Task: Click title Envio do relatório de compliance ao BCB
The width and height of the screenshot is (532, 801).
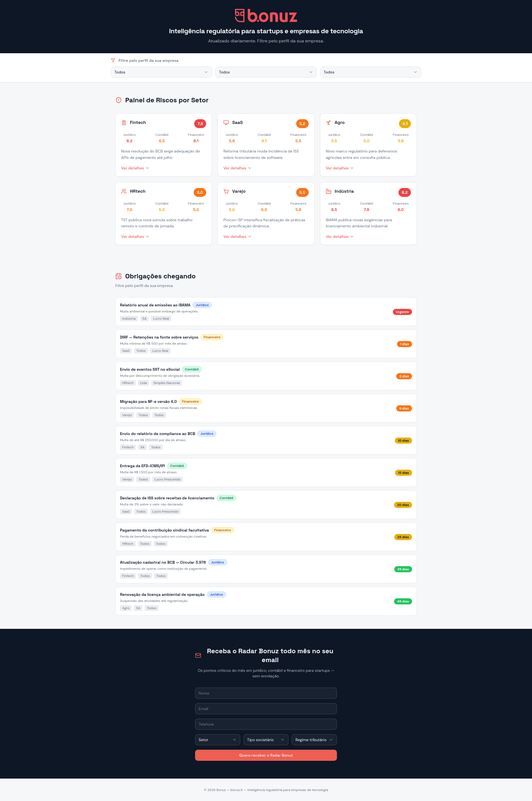Action: pyautogui.click(x=157, y=434)
